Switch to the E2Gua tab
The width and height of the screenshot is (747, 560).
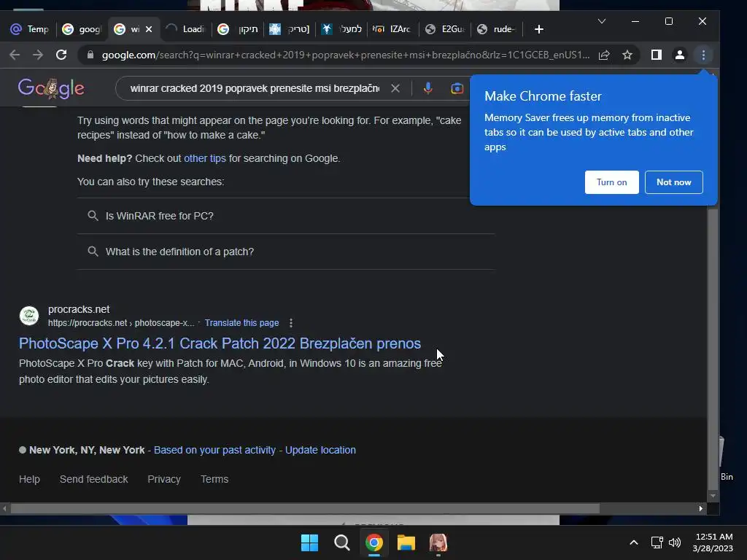[444, 29]
